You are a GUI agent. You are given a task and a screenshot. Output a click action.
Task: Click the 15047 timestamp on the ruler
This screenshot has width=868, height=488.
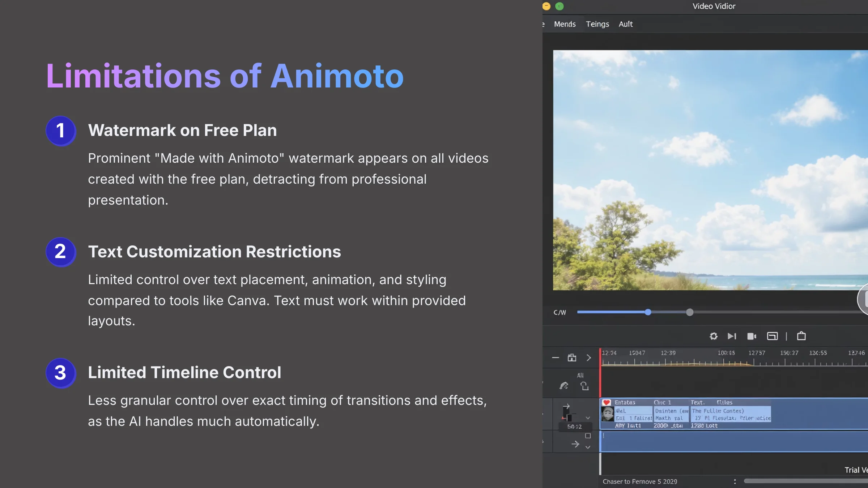point(637,353)
